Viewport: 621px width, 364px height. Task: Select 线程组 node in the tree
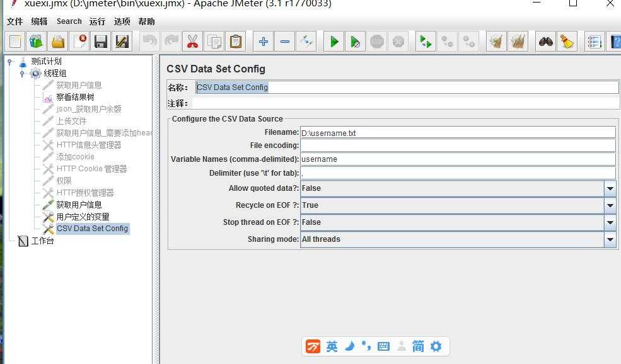click(55, 73)
